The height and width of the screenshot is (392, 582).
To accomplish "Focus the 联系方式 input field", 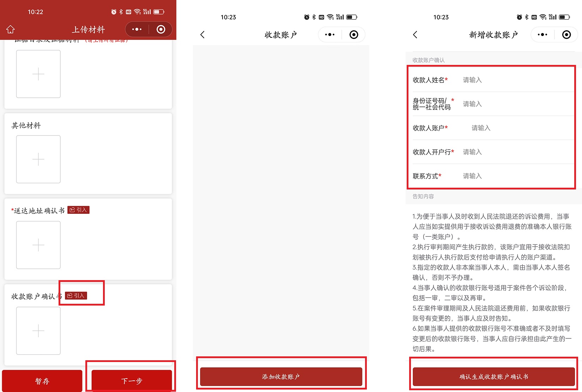I will tap(518, 176).
